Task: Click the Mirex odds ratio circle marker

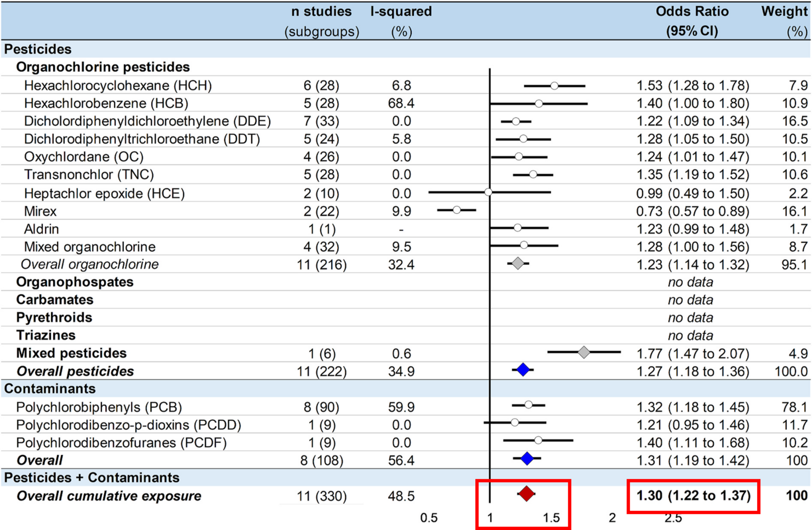Action: pos(457,210)
